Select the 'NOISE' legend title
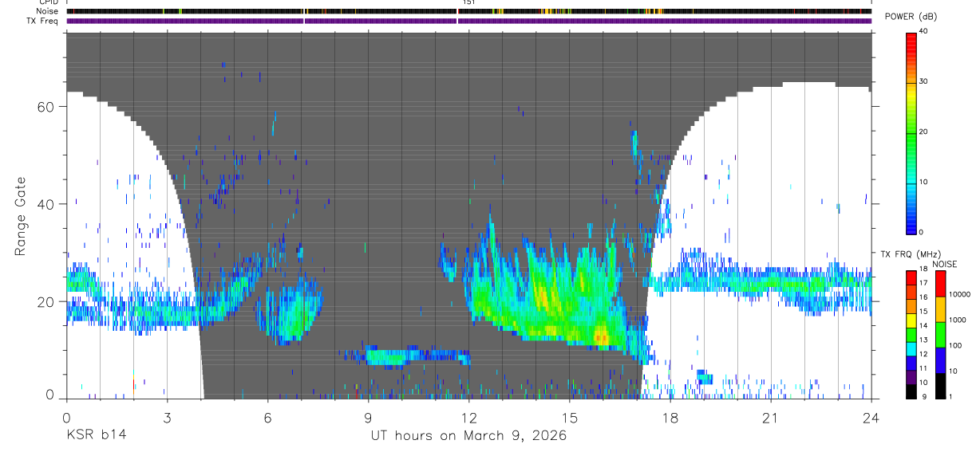Image resolution: width=980 pixels, height=452 pixels. [x=944, y=264]
